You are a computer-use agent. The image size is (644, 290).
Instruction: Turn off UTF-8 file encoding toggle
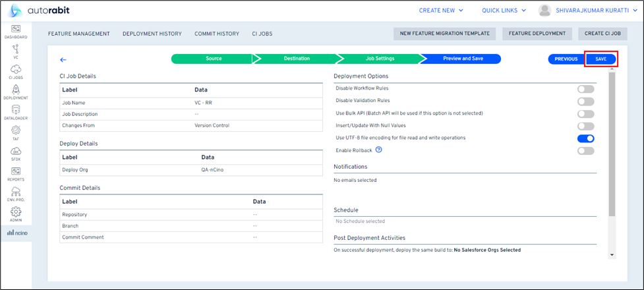click(585, 138)
